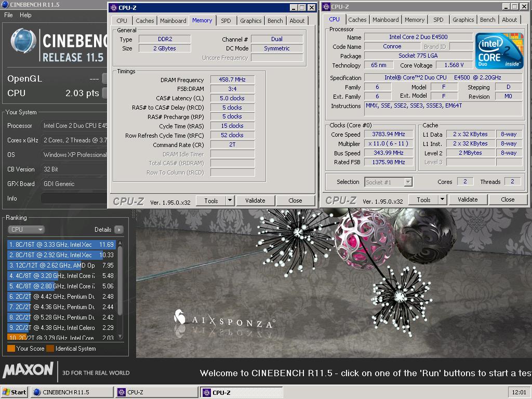532x399 pixels.
Task: Click Tools button in right CPU-Z window
Action: click(x=423, y=199)
